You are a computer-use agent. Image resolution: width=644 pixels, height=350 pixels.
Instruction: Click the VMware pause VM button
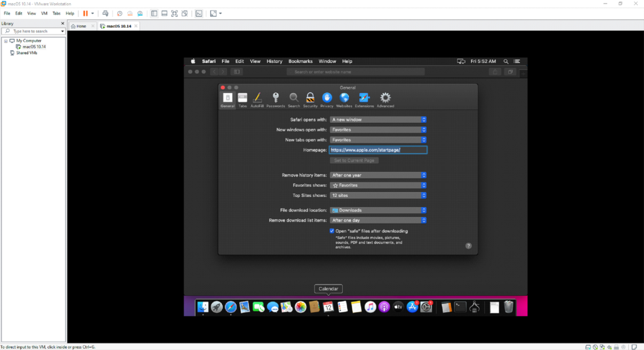86,14
